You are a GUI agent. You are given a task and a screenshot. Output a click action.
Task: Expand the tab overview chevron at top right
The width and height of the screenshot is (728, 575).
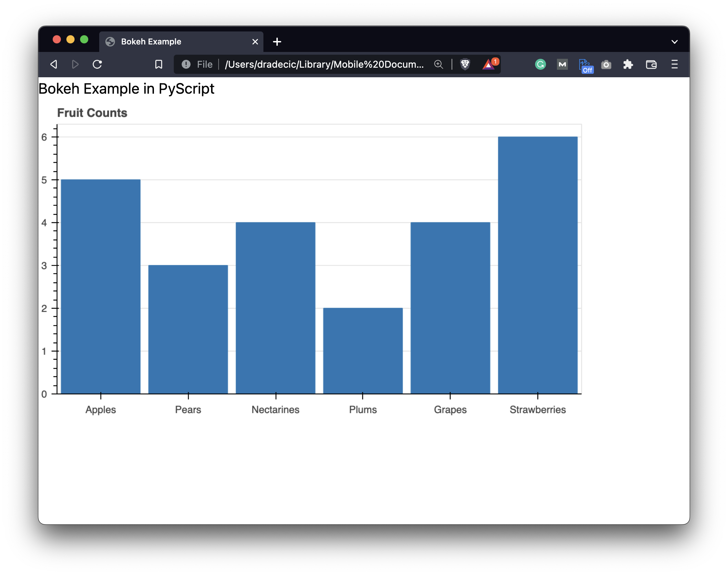click(x=674, y=41)
